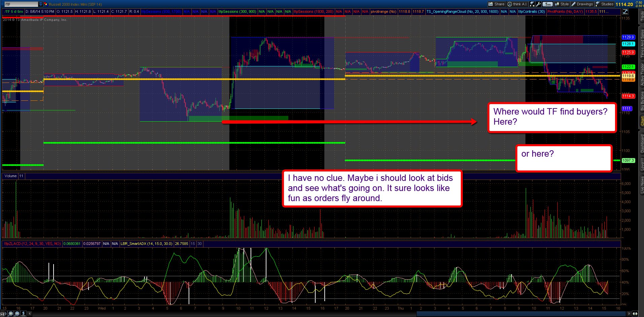The width and height of the screenshot is (644, 317).
Task: Click the 1129.9 price axis bubble
Action: [628, 37]
